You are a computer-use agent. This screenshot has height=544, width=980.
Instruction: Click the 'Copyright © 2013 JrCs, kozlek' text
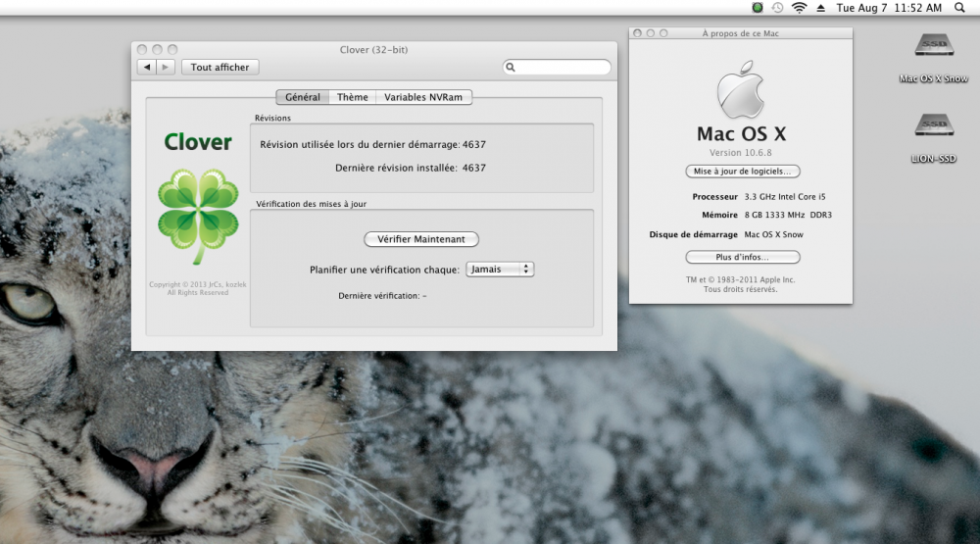[198, 284]
